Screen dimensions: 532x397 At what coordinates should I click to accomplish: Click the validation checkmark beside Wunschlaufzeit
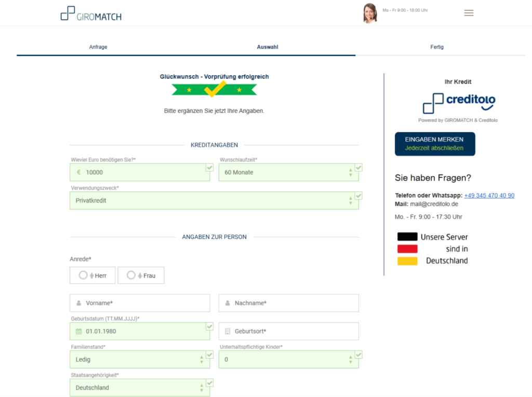pos(358,167)
